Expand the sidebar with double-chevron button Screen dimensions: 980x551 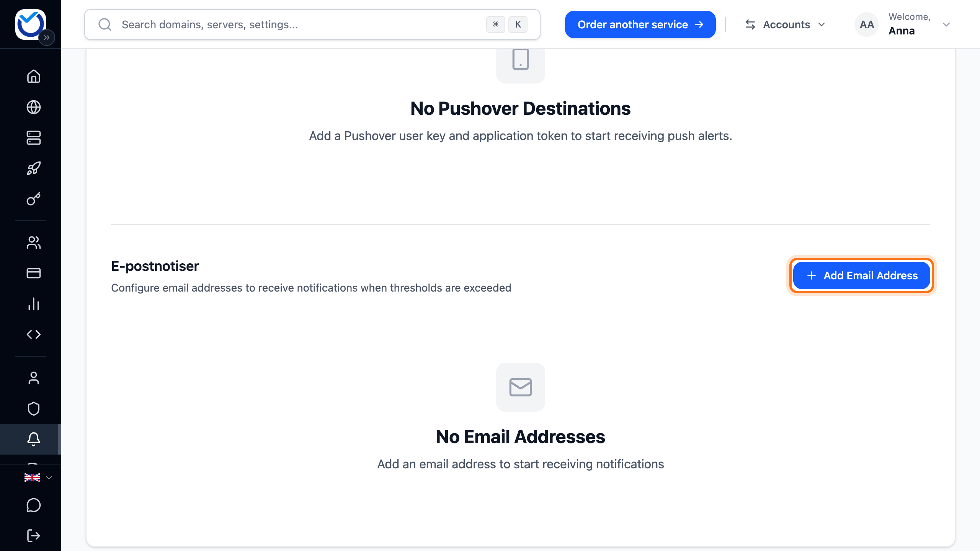click(47, 37)
